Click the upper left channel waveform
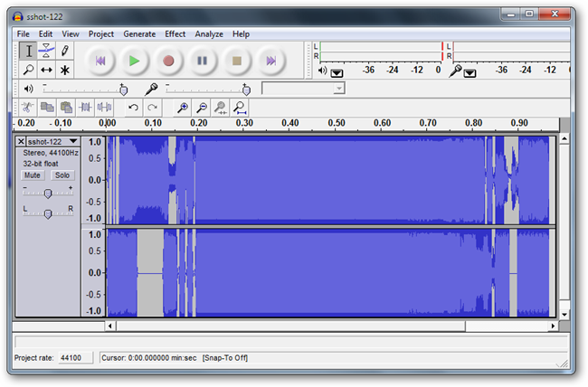 (x=331, y=180)
